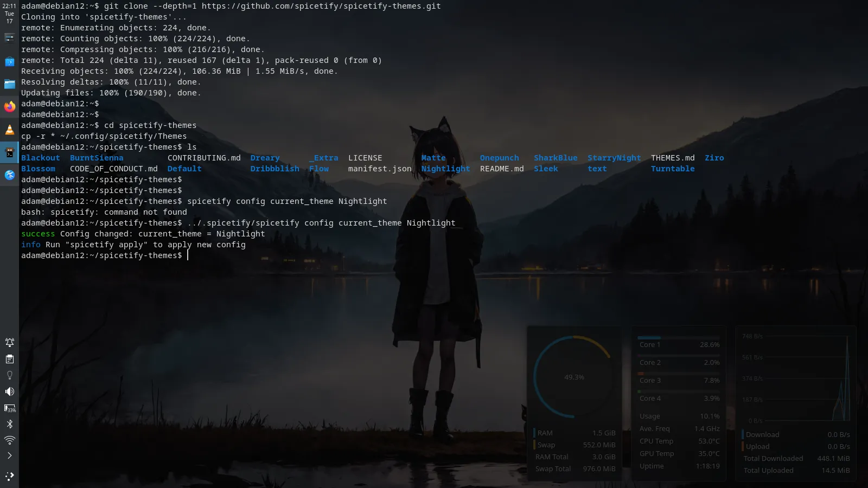Click the network throughput graph
This screenshot has width=868, height=488.
pyautogui.click(x=795, y=378)
